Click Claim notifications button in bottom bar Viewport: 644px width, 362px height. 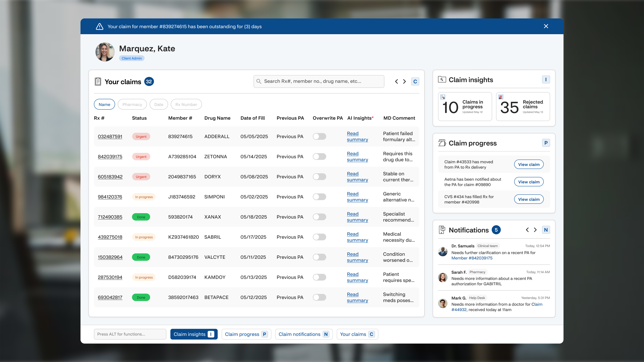304,334
